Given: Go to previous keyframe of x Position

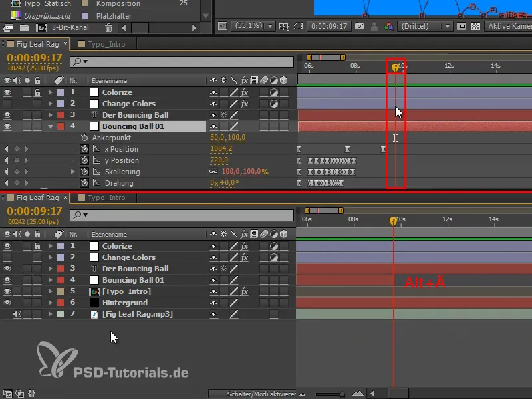Looking at the screenshot, I should coord(6,149).
